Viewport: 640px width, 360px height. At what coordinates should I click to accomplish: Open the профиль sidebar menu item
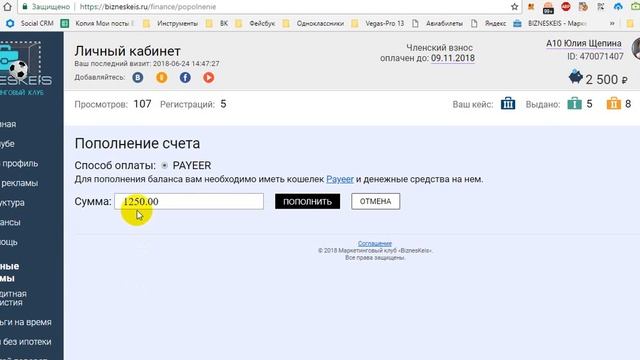(x=20, y=163)
